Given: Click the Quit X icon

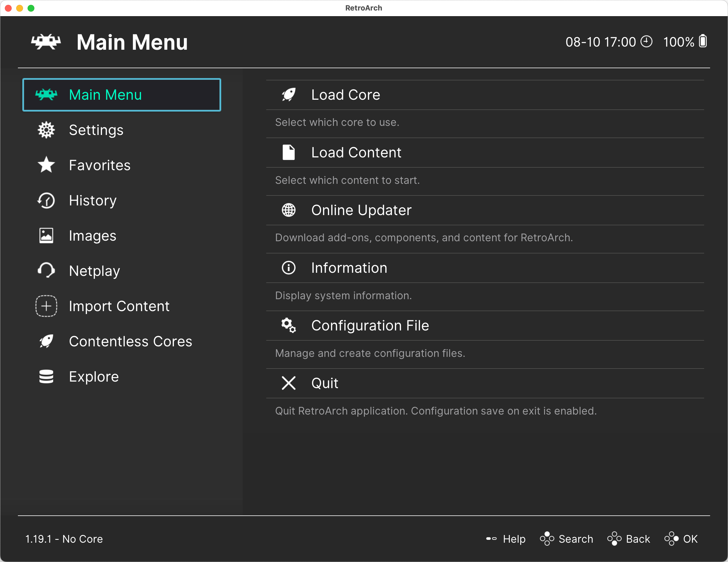Looking at the screenshot, I should (x=289, y=383).
